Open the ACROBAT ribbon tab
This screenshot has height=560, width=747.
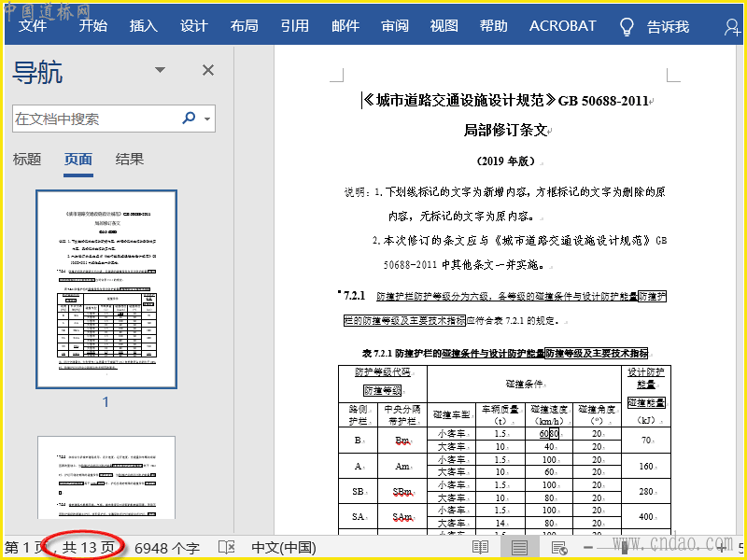coord(563,26)
